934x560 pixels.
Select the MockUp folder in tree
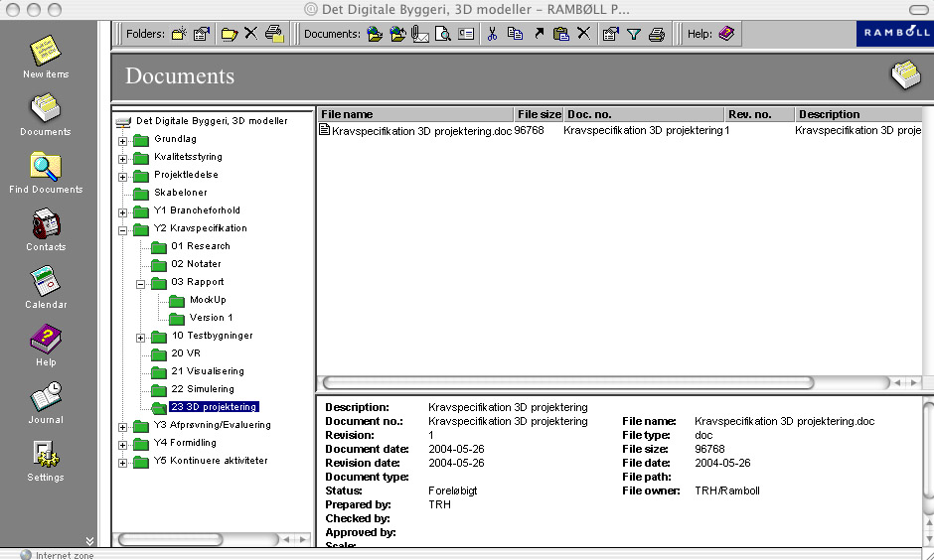(208, 300)
